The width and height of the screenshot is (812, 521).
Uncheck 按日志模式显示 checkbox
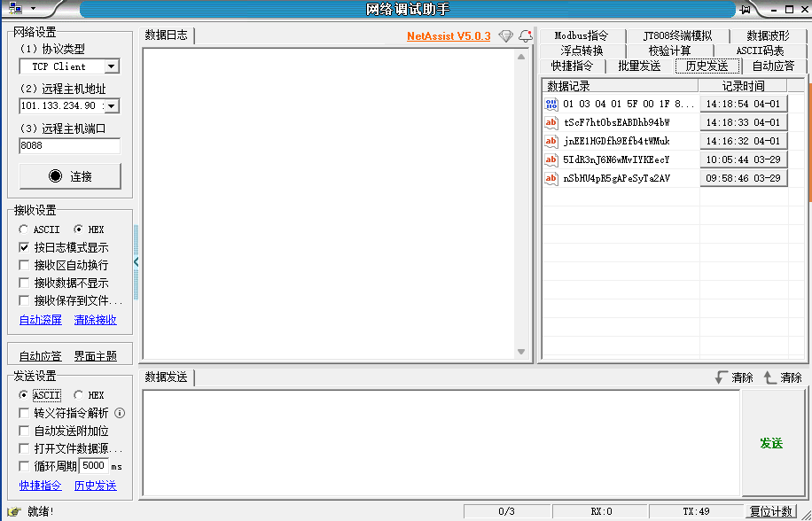pos(25,247)
